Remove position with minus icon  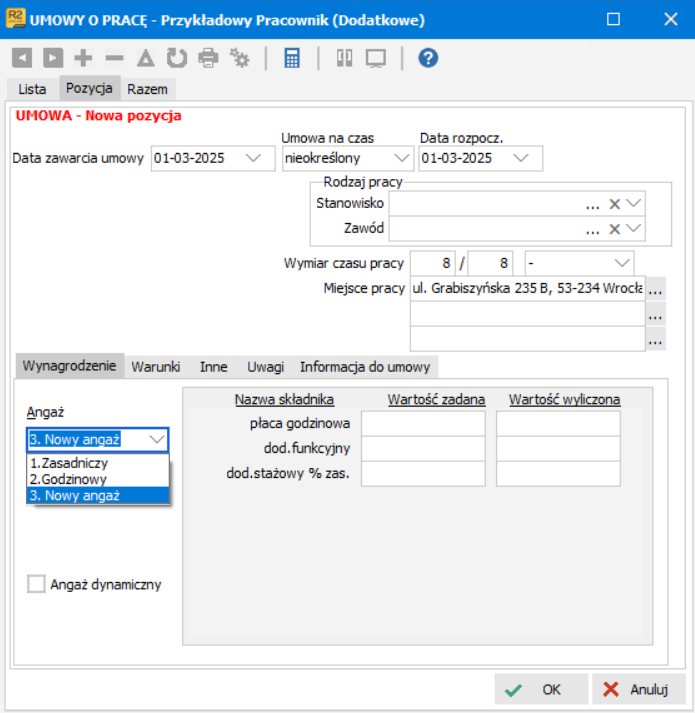[x=114, y=58]
